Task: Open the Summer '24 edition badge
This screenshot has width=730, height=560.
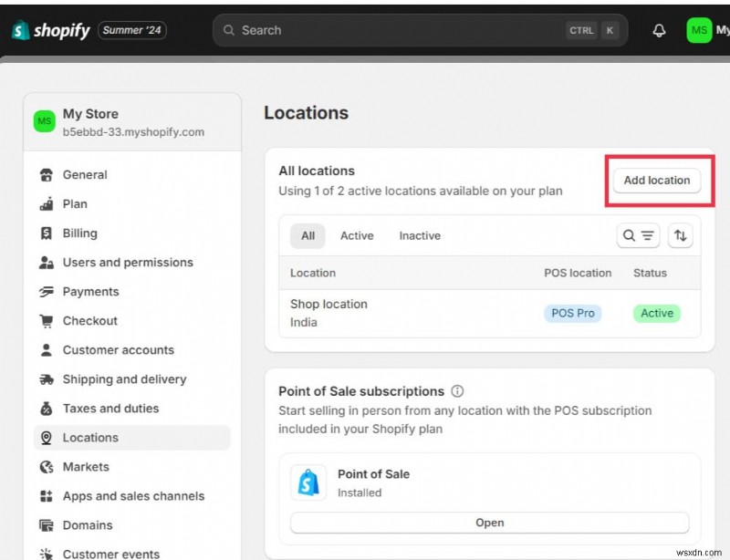Action: [132, 30]
